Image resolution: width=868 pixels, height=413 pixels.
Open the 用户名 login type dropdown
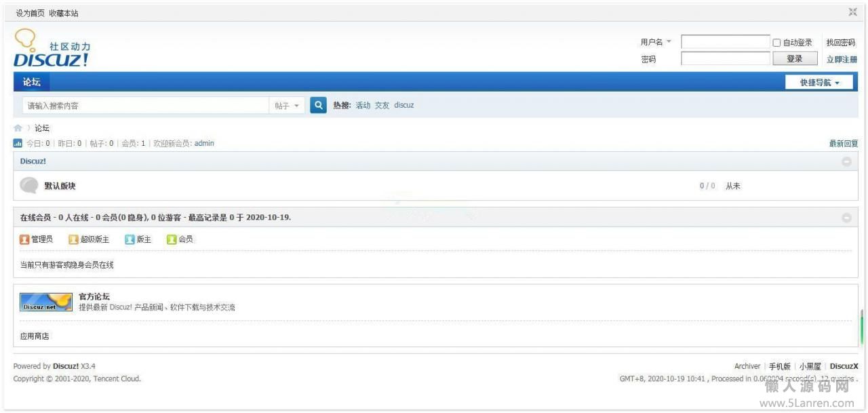pyautogui.click(x=656, y=42)
